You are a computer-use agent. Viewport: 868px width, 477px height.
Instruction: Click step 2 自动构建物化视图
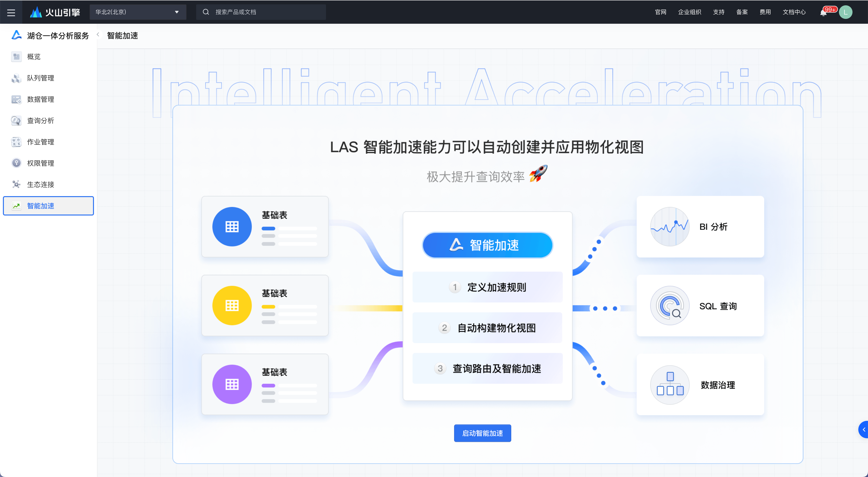[x=487, y=328]
